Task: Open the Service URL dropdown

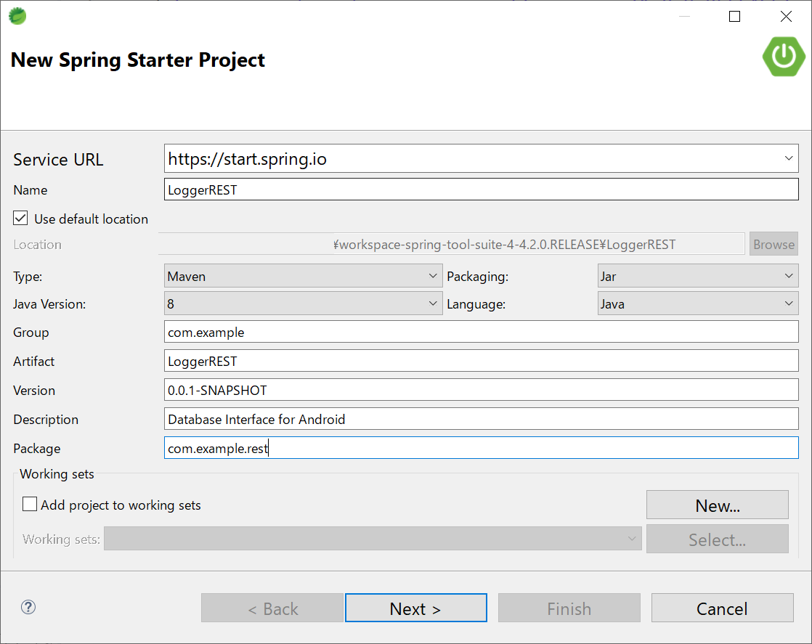Action: (788, 158)
